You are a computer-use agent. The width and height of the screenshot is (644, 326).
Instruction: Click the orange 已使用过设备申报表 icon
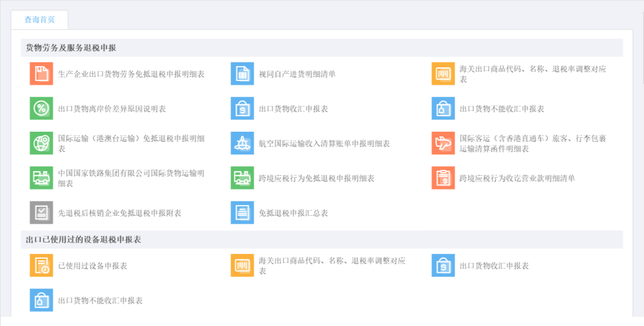(x=41, y=265)
